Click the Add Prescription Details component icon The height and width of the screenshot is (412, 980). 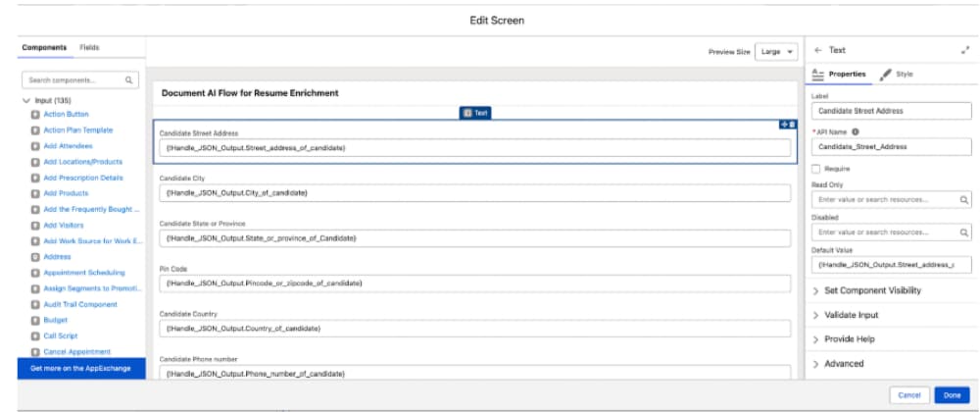35,178
